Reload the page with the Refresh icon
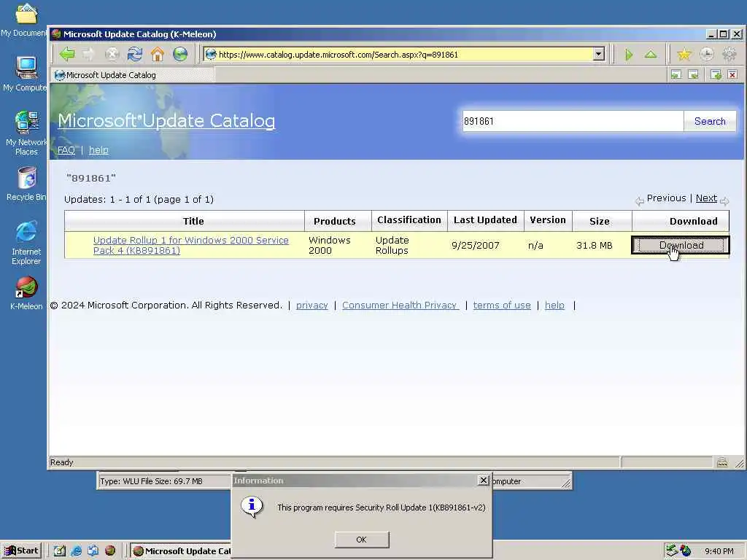This screenshot has width=747, height=560. [135, 54]
